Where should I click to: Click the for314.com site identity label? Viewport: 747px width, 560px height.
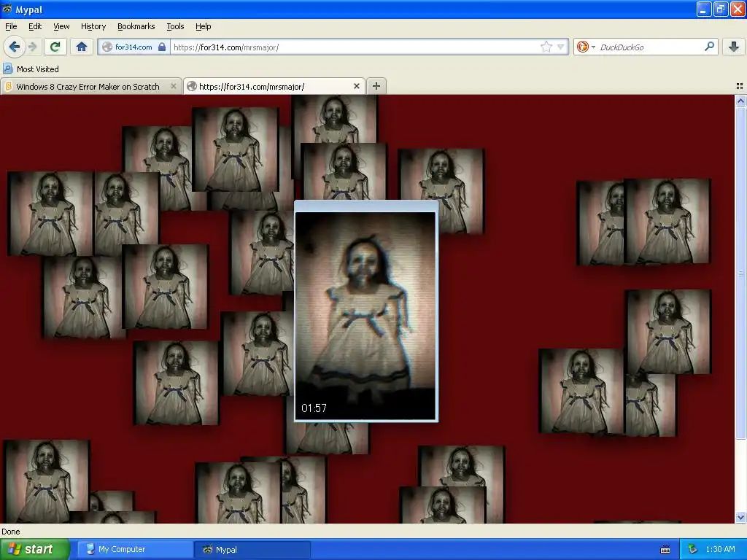pyautogui.click(x=133, y=47)
